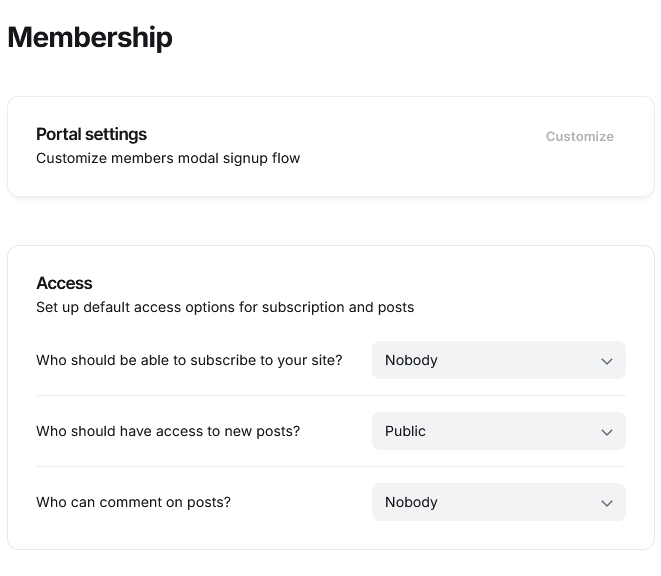Open the new posts access dropdown

point(499,431)
